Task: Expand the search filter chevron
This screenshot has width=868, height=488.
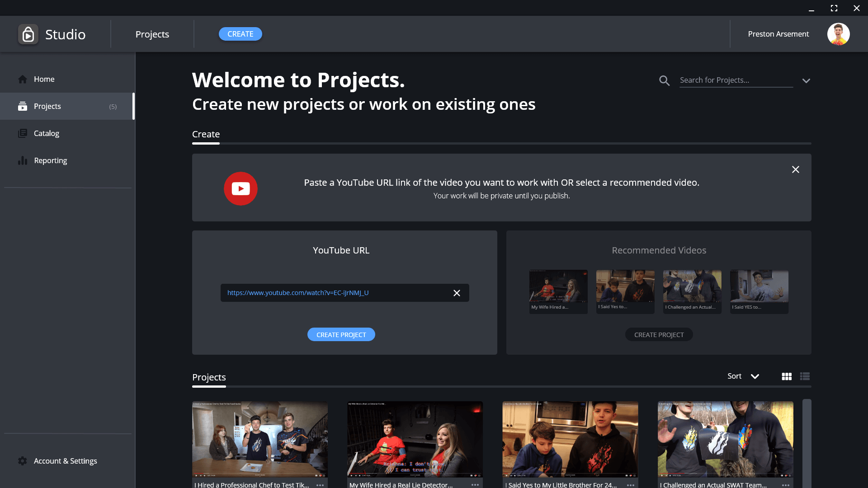Action: [807, 80]
